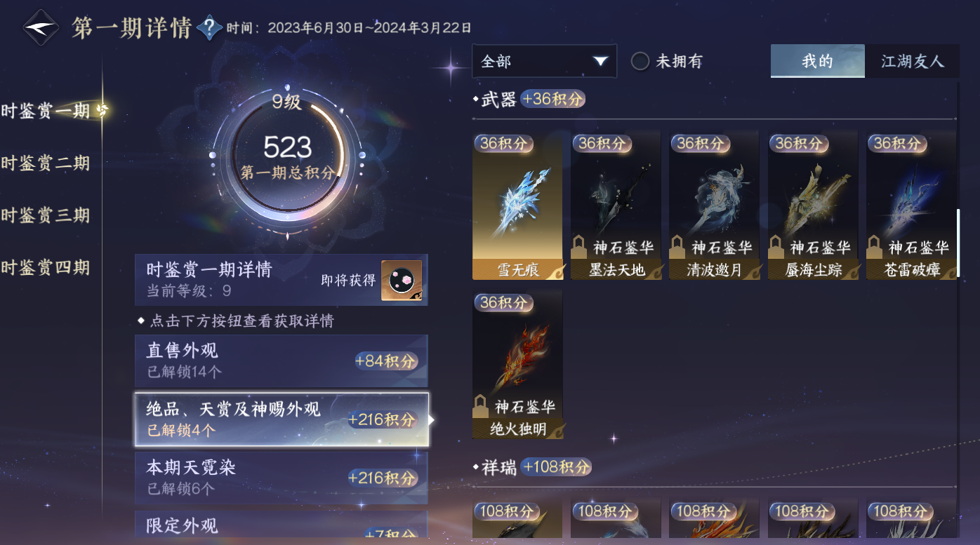Open 时鉴赏二期 in the sidebar
The width and height of the screenshot is (980, 545).
click(46, 163)
